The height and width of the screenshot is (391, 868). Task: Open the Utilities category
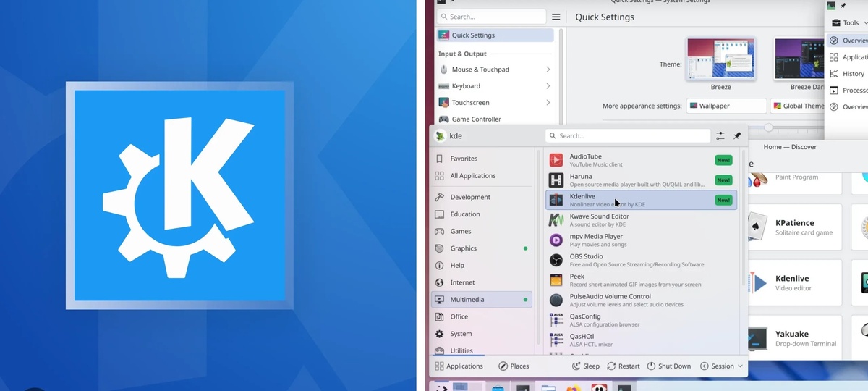[x=482, y=350]
